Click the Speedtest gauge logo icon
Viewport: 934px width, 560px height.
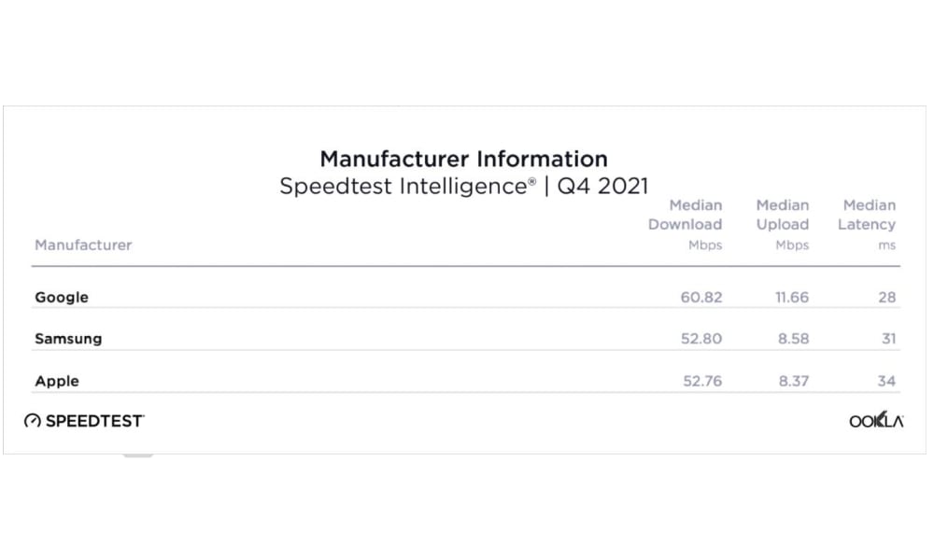click(32, 421)
